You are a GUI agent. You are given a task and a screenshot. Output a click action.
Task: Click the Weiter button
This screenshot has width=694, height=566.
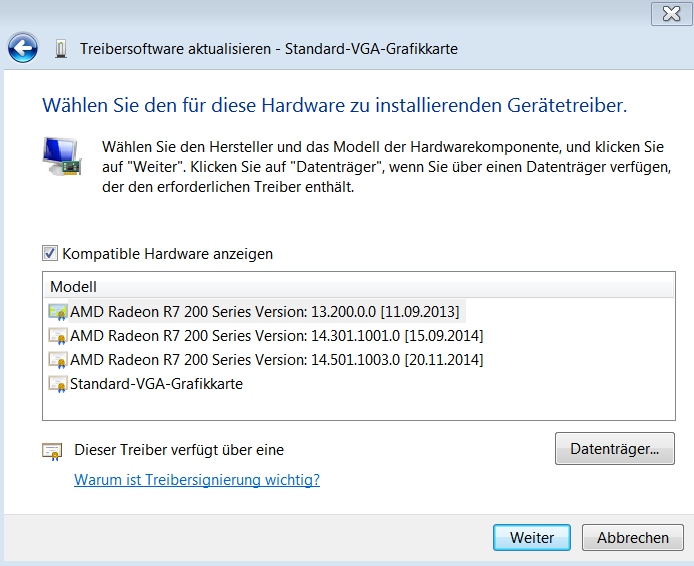[532, 538]
